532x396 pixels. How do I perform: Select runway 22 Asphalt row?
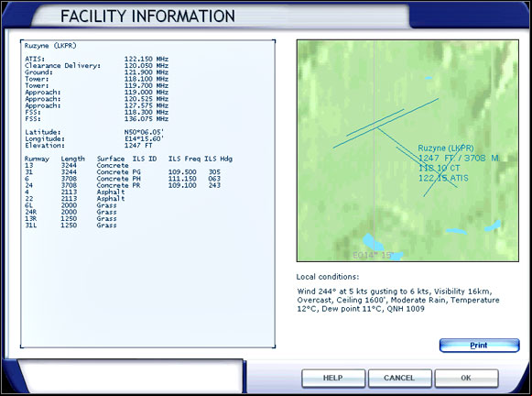tap(75, 199)
